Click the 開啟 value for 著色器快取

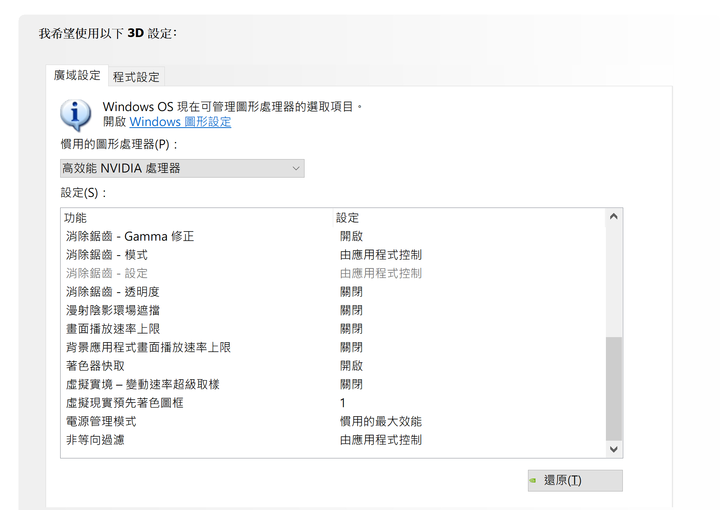(351, 366)
